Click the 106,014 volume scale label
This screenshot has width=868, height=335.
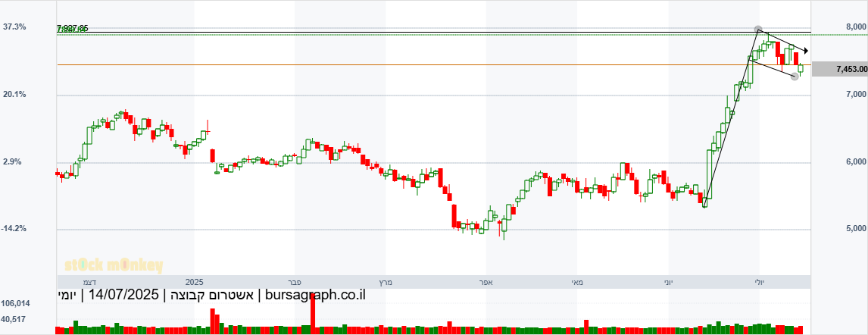(15, 304)
